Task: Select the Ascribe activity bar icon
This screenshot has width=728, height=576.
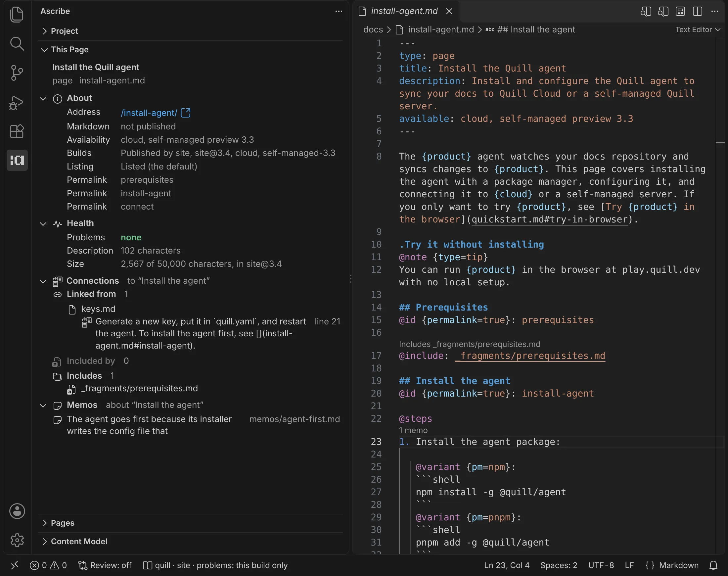Action: [x=17, y=160]
